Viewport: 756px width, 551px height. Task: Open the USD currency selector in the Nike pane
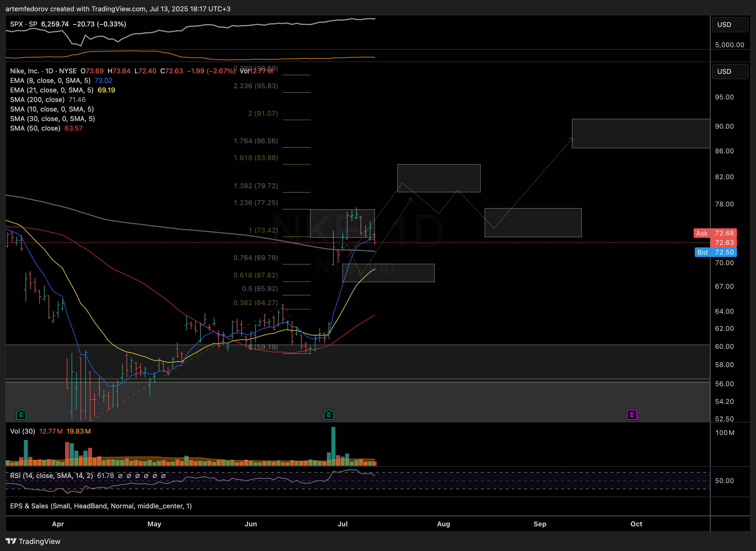730,71
